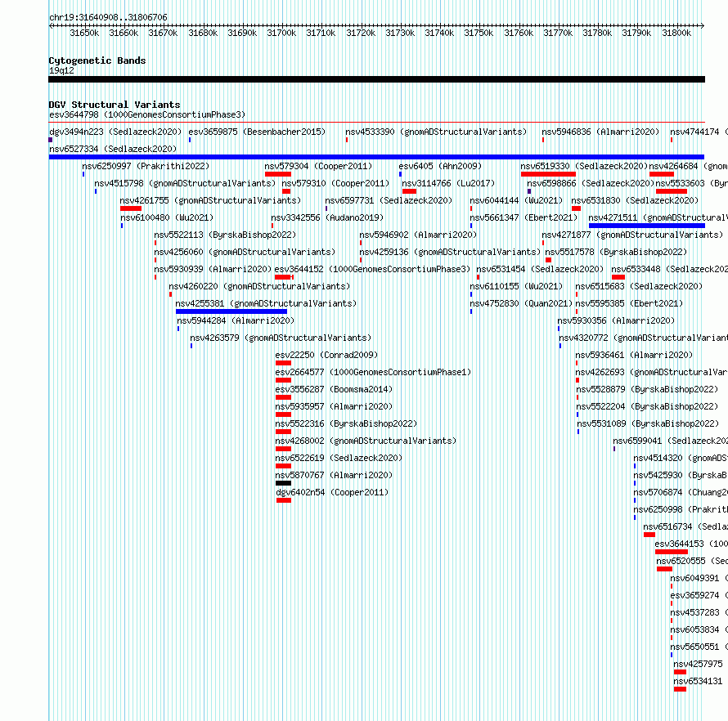Select nsv6522619 (Sedlazeck2020) label

pyautogui.click(x=339, y=458)
